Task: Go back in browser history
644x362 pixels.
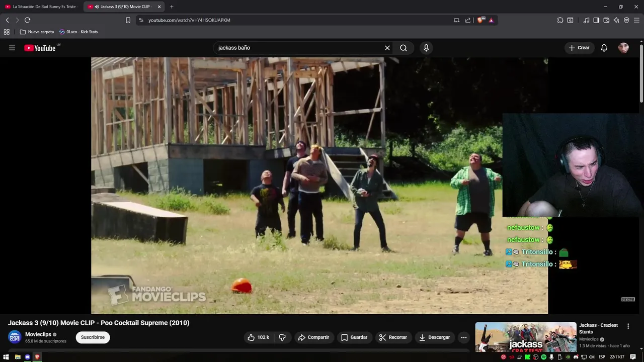Action: [7, 20]
